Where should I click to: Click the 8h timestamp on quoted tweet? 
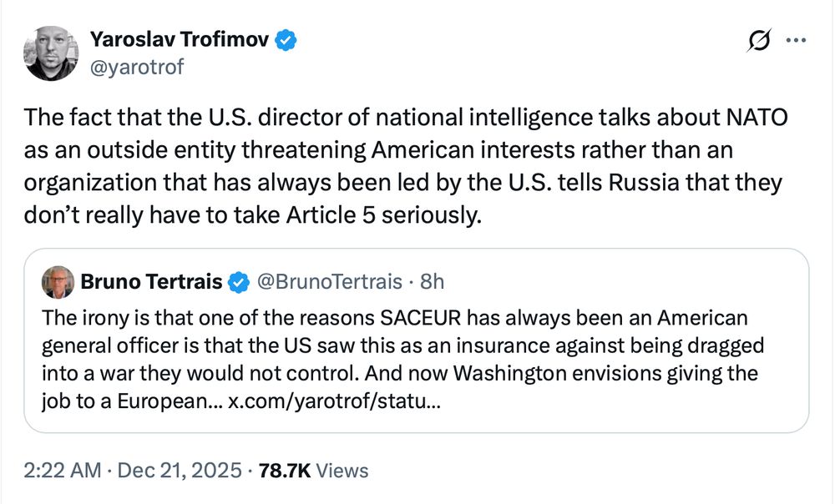[432, 283]
